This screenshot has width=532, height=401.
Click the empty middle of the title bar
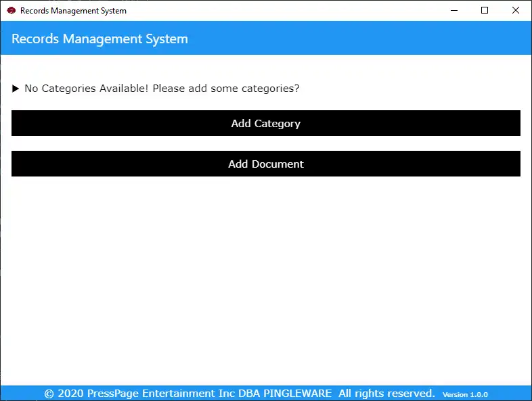(x=284, y=11)
